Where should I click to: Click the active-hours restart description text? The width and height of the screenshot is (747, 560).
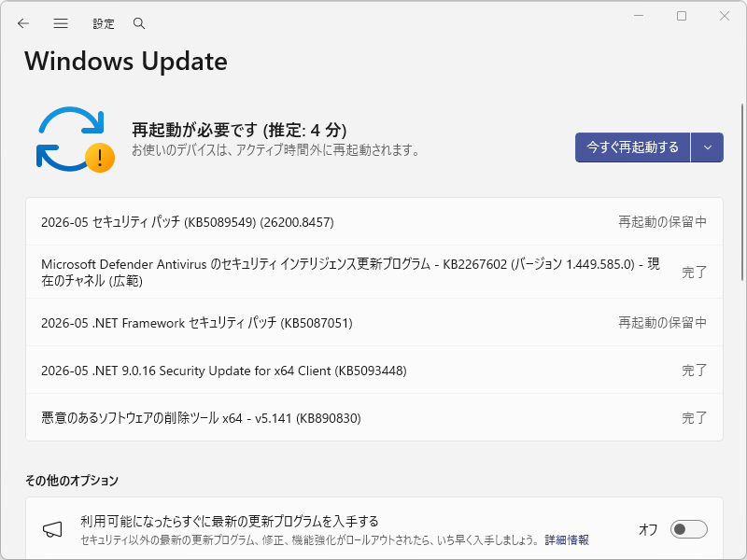point(275,150)
